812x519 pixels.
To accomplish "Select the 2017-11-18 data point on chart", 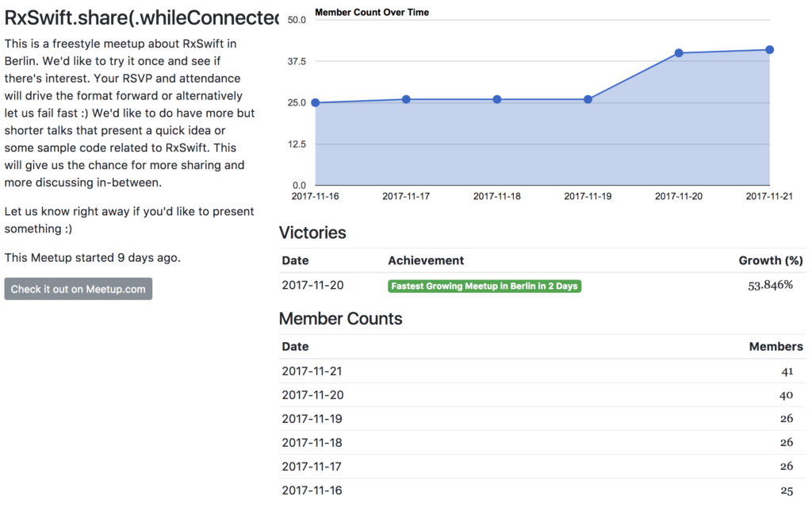I will click(x=497, y=99).
